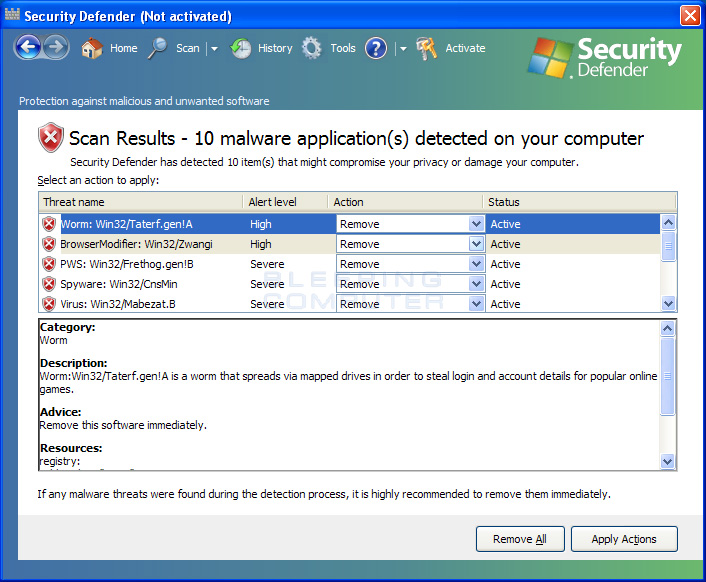Click the blue help question mark icon
The image size is (706, 582).
click(x=376, y=48)
